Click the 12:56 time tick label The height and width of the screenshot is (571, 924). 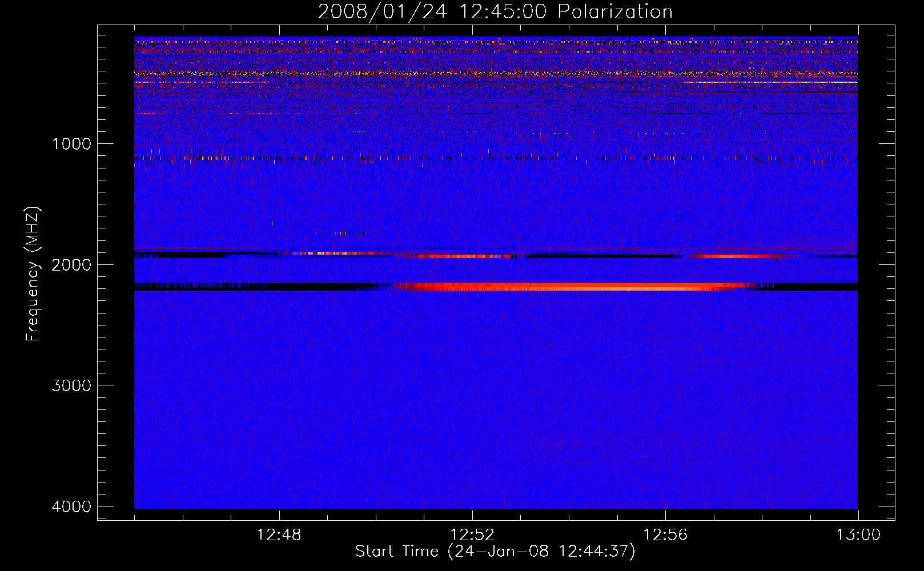(x=665, y=535)
